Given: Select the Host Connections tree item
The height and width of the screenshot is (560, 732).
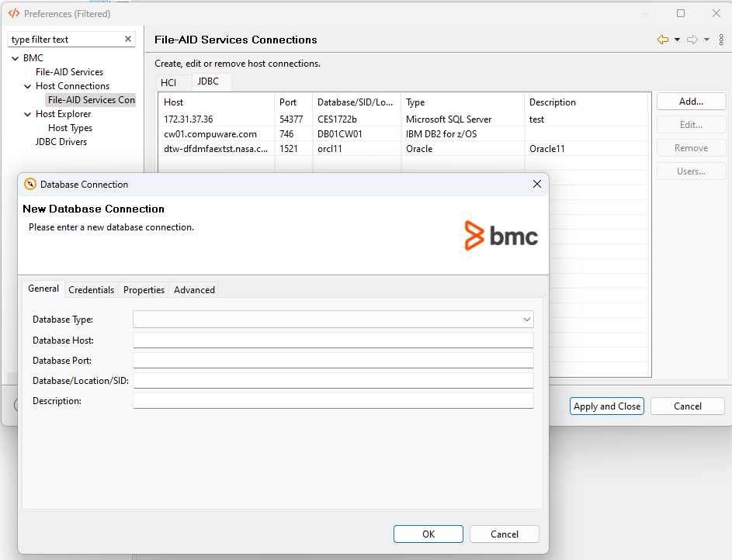Looking at the screenshot, I should [72, 86].
